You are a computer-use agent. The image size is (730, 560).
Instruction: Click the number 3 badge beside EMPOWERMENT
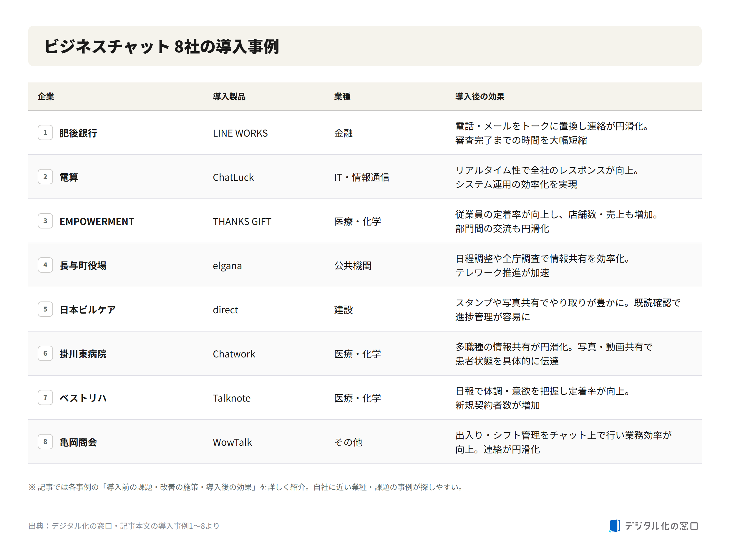(45, 221)
